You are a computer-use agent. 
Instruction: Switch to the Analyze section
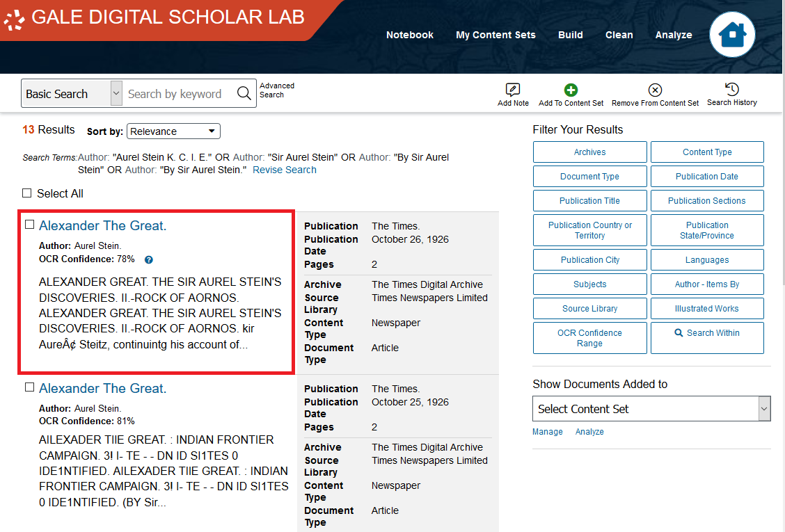point(673,34)
